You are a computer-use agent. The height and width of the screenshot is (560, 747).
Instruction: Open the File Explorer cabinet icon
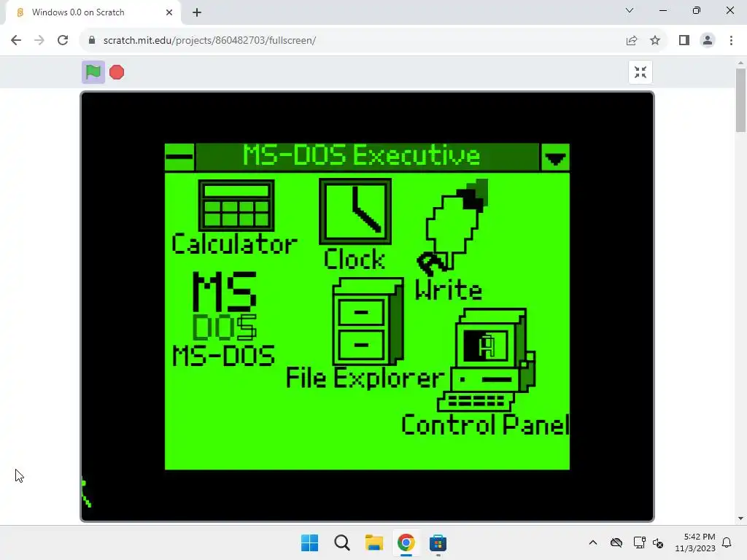tap(368, 322)
